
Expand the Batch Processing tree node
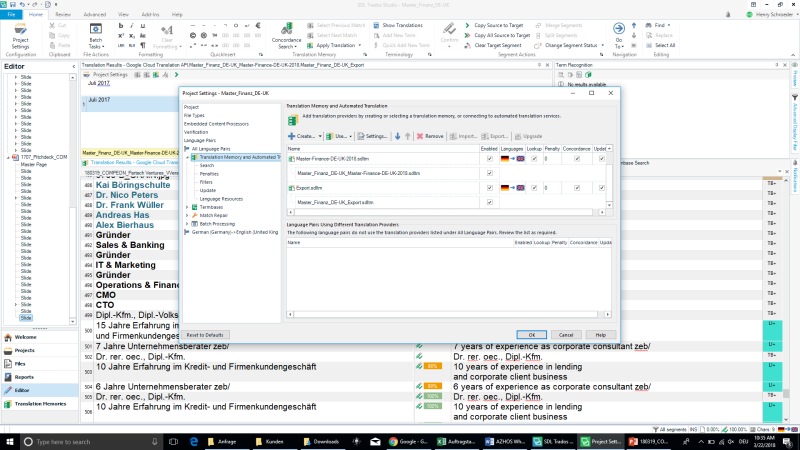tap(187, 224)
